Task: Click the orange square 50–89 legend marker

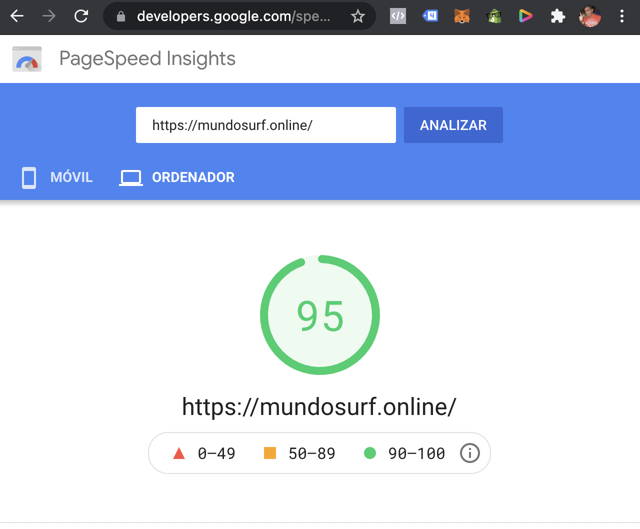Action: (270, 453)
